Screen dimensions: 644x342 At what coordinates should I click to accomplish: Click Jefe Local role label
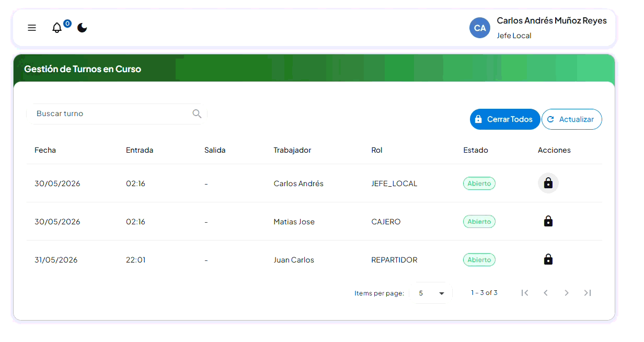[x=514, y=36]
